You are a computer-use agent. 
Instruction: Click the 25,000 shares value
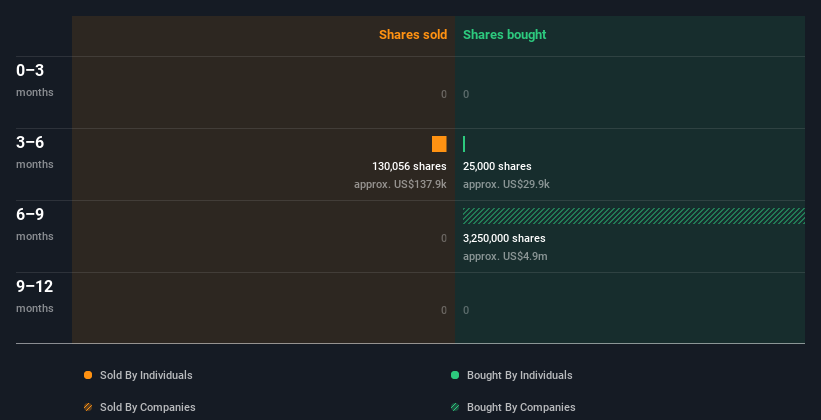coord(497,166)
